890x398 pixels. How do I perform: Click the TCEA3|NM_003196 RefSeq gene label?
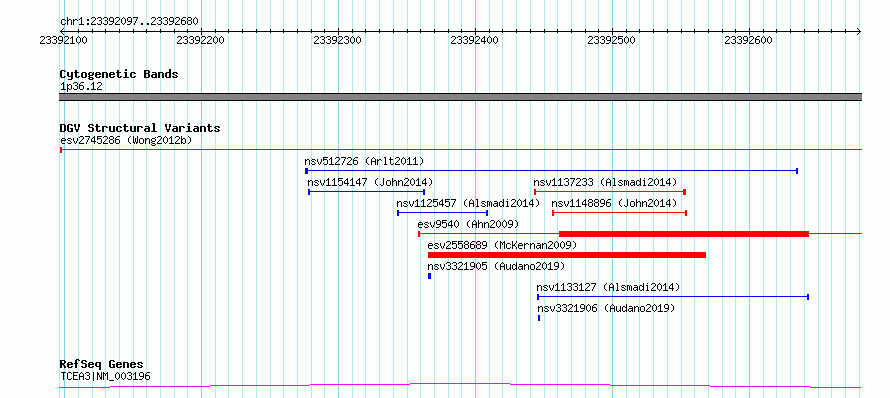[x=105, y=376]
